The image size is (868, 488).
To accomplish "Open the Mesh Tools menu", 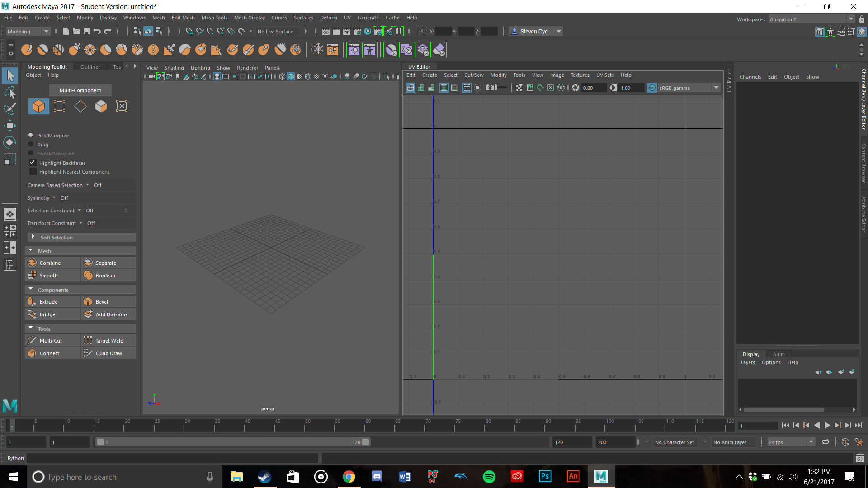I will 214,18.
